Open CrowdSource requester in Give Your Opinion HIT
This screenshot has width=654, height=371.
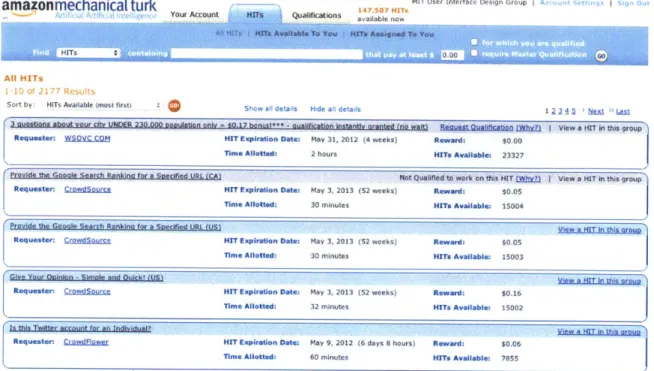point(87,291)
